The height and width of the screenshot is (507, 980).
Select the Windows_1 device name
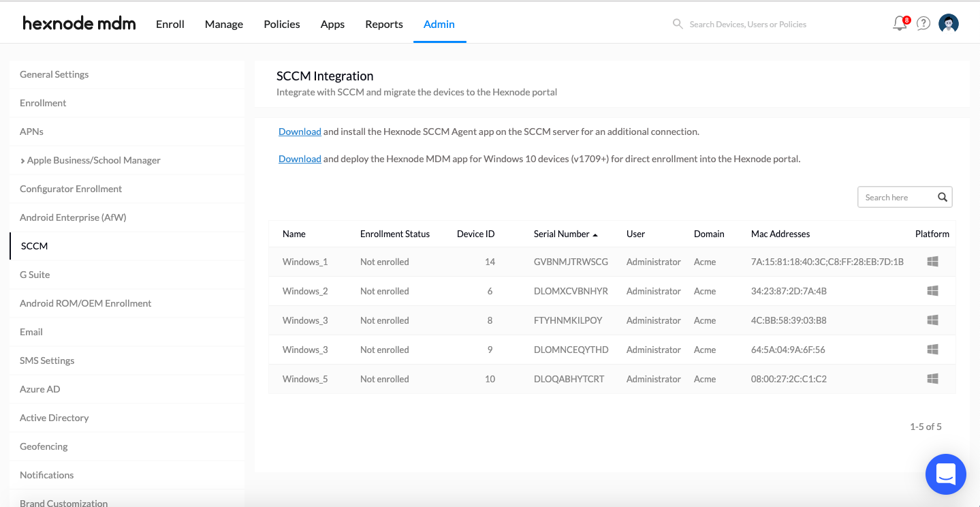(305, 262)
